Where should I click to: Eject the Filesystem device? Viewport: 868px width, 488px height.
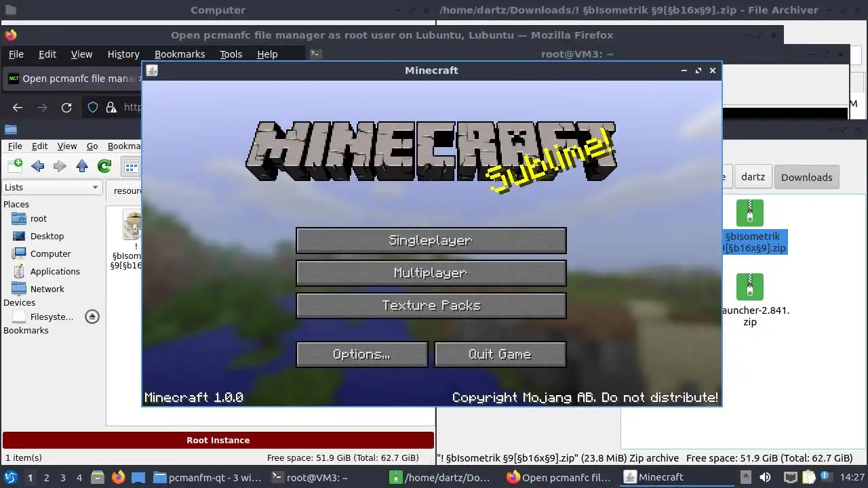click(x=92, y=317)
